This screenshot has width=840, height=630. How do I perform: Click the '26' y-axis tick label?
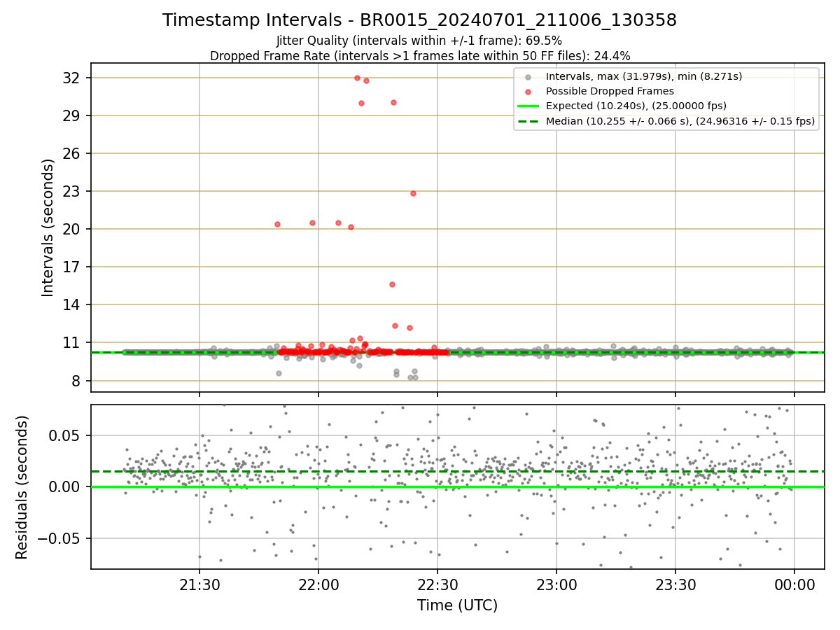[x=73, y=153]
